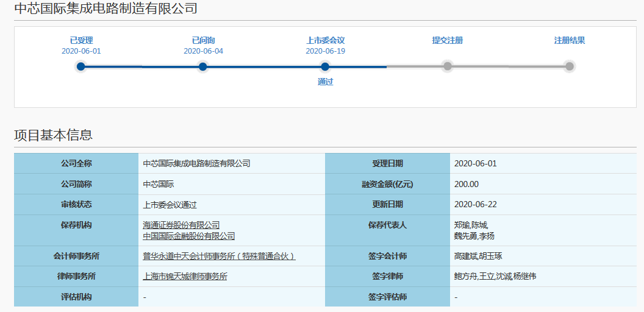
Task: Select the 已问询 stage label
Action: (x=203, y=40)
